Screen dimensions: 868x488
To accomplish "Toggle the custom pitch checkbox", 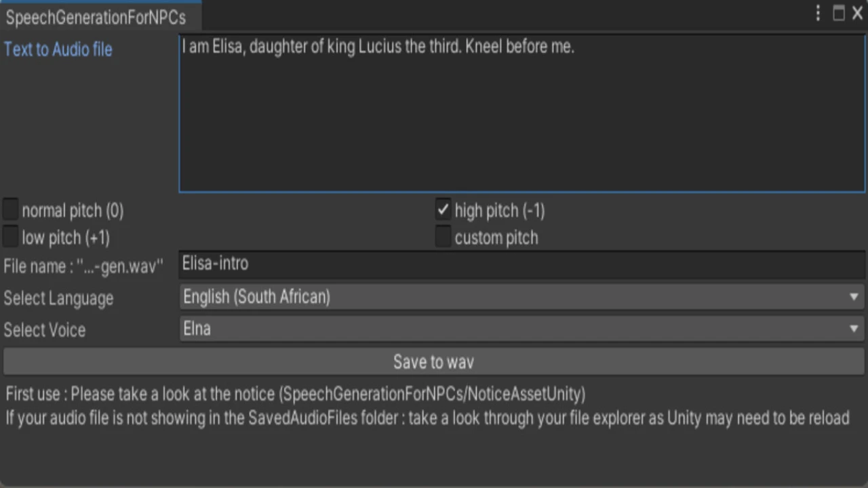I will coord(443,237).
